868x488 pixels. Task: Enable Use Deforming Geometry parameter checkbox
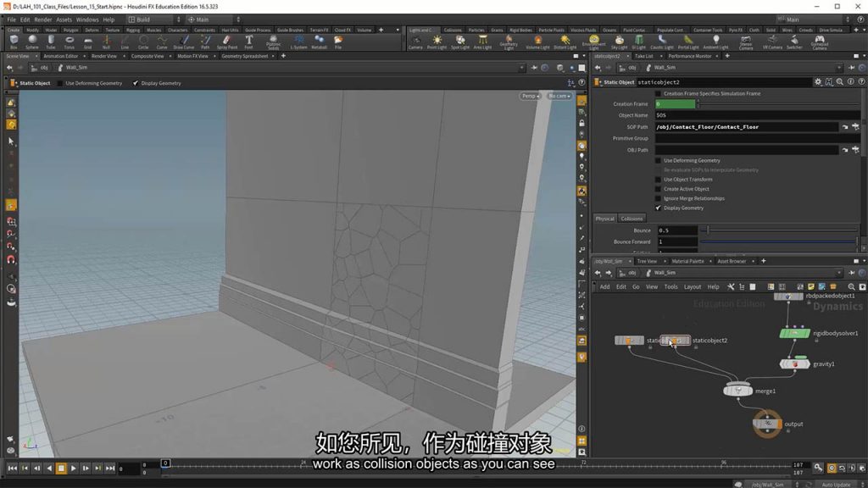pos(658,160)
